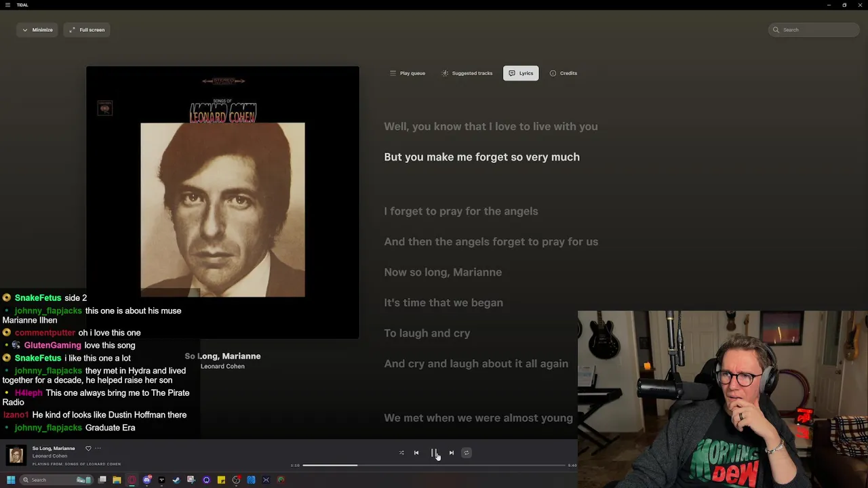This screenshot has height=488, width=868.
Task: Open the track options three-dot menu
Action: coord(98,448)
